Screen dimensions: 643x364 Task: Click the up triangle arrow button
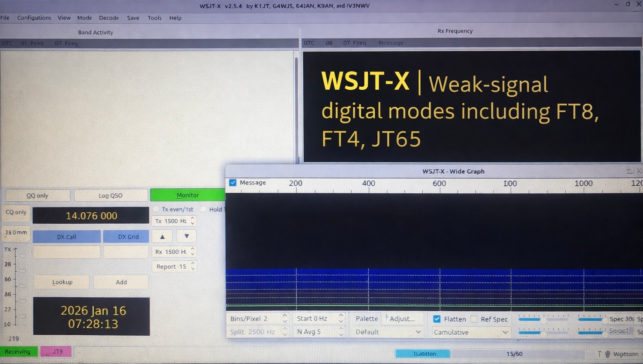coord(162,237)
